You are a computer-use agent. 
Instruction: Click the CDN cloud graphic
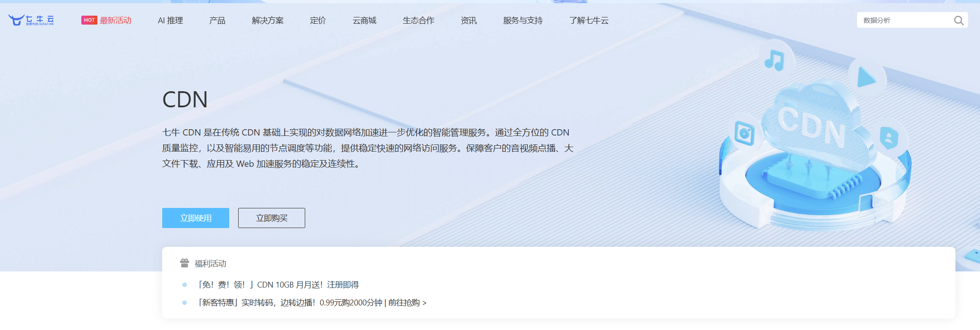point(812,125)
